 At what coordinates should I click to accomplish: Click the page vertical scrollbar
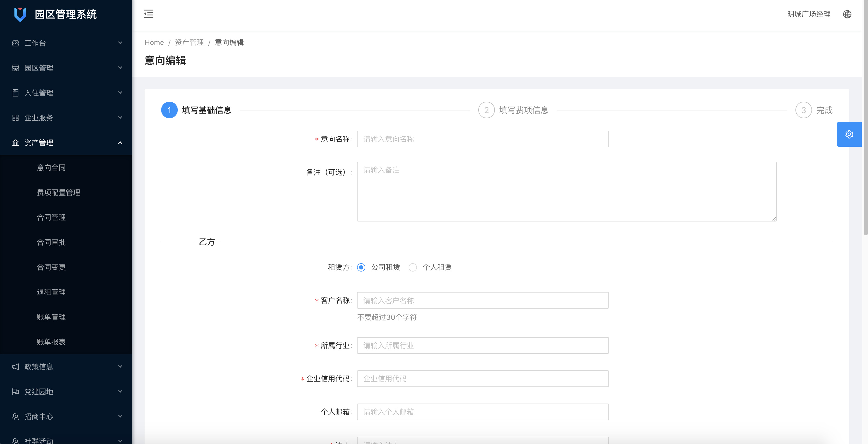(x=865, y=118)
